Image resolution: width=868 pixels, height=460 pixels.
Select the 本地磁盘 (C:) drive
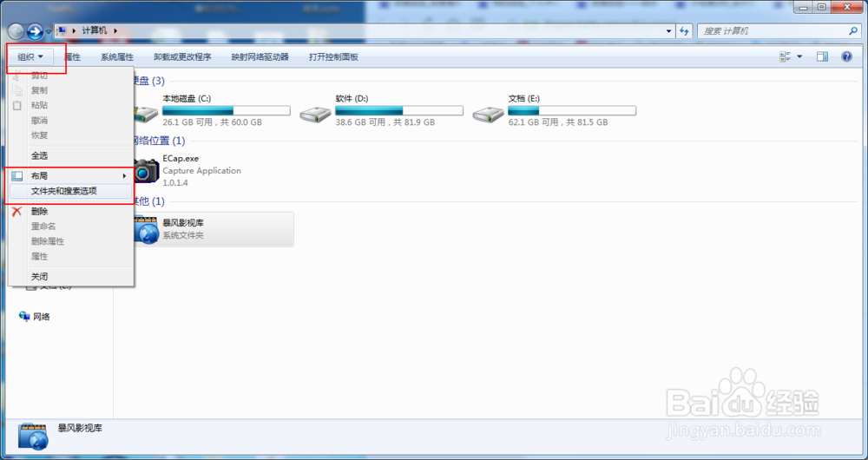point(214,111)
